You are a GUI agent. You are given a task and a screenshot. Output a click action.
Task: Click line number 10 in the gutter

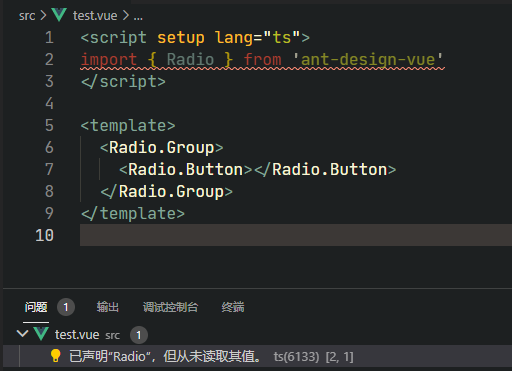point(45,236)
